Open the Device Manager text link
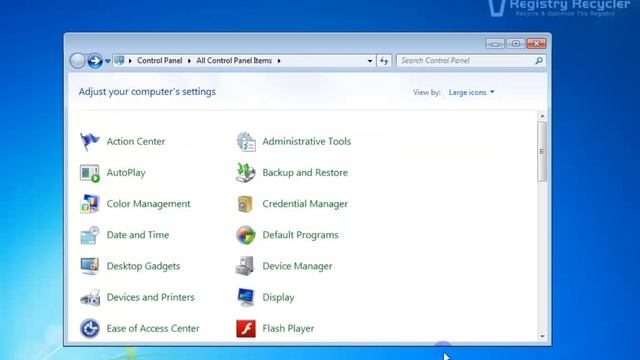The width and height of the screenshot is (640, 360). 297,267
